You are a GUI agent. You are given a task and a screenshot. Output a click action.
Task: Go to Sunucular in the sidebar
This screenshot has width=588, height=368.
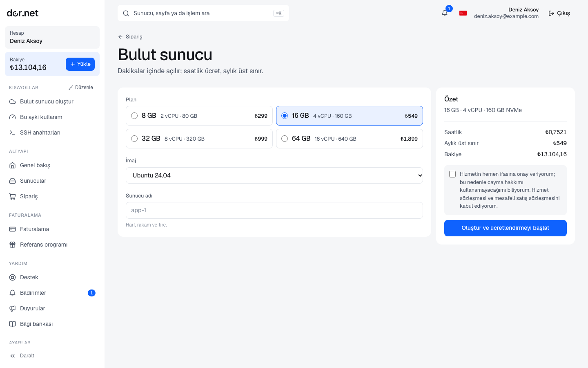click(52, 181)
